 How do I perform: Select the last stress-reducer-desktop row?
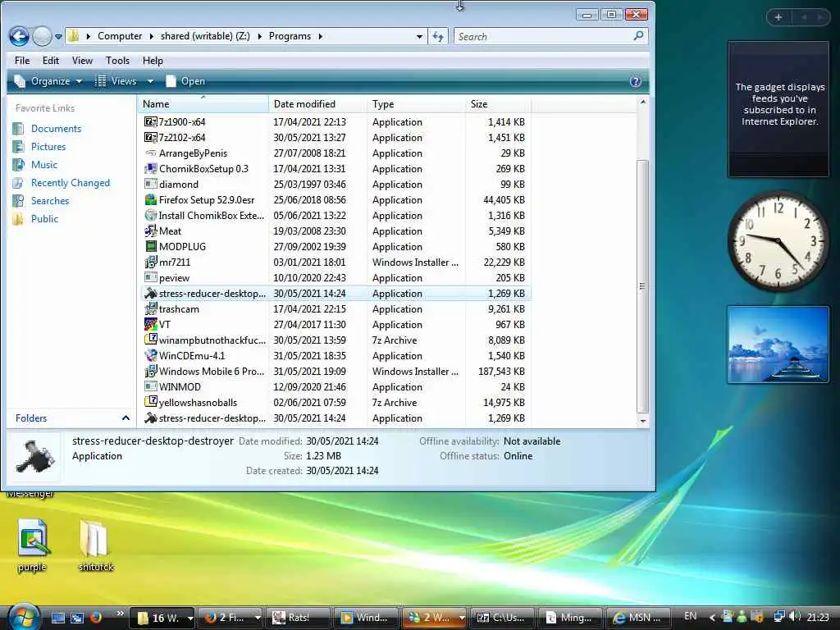(x=336, y=418)
